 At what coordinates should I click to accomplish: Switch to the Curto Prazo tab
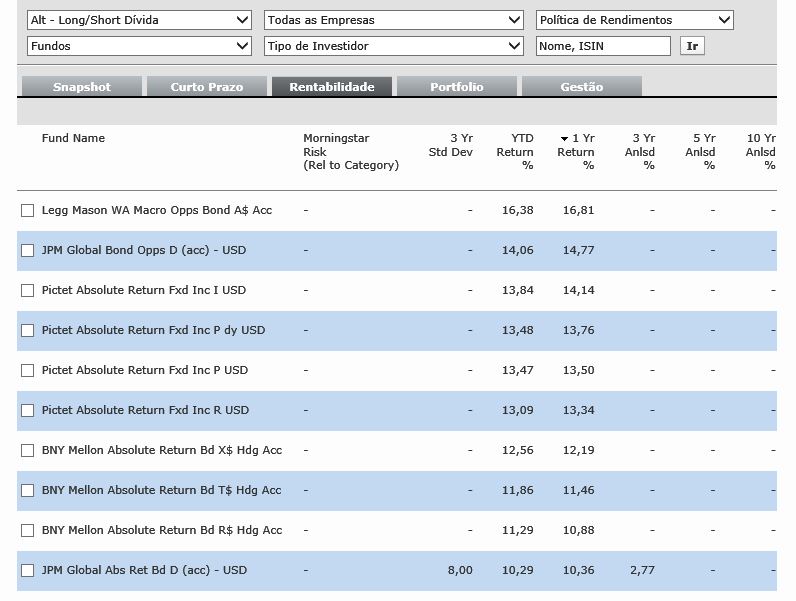[207, 87]
